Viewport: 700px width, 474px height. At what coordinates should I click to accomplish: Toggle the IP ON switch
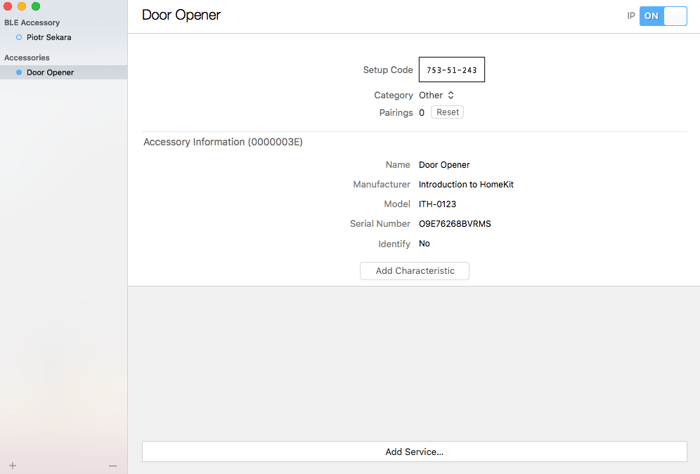663,16
